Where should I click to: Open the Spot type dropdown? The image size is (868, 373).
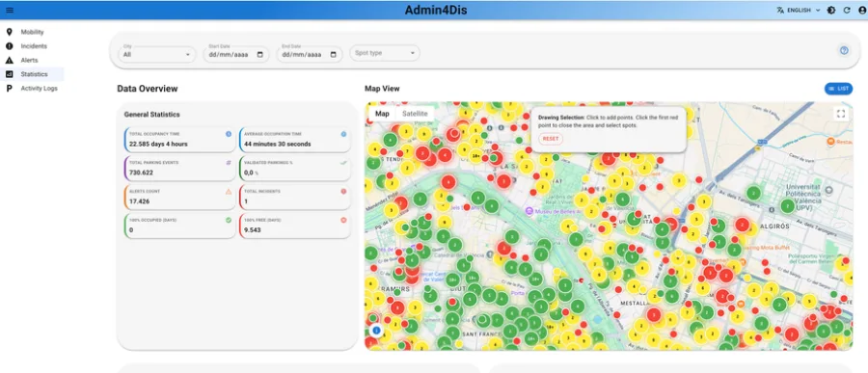coord(385,53)
